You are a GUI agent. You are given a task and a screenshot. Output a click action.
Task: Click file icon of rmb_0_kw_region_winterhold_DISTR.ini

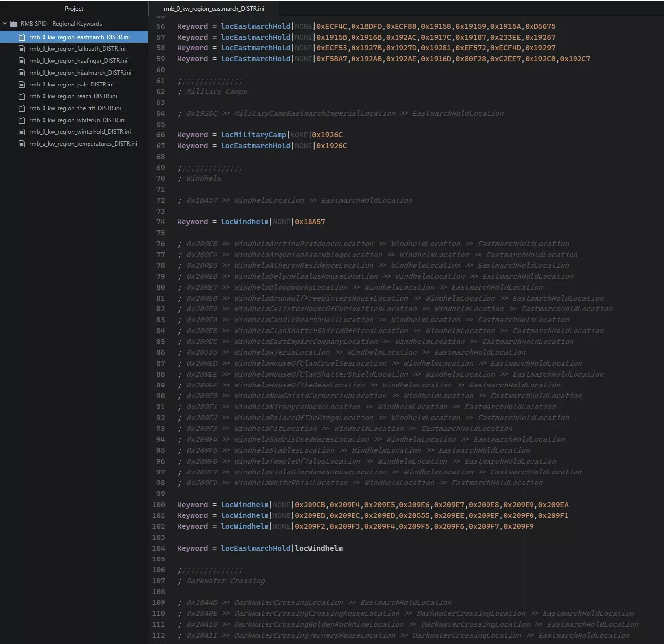click(x=21, y=132)
